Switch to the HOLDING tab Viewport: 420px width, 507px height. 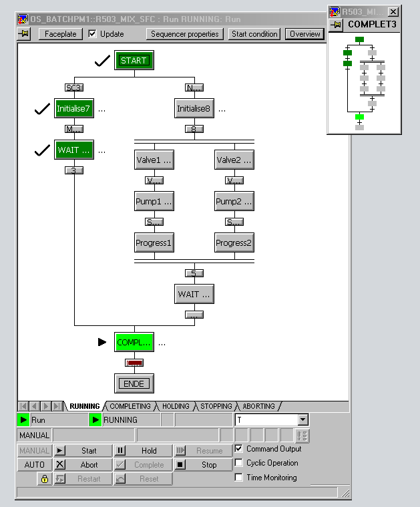(x=176, y=406)
